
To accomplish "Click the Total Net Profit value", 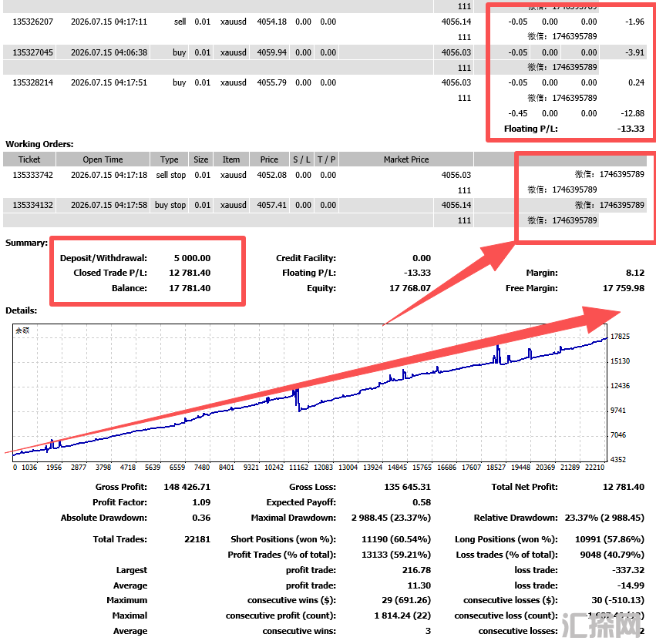I will pyautogui.click(x=624, y=487).
